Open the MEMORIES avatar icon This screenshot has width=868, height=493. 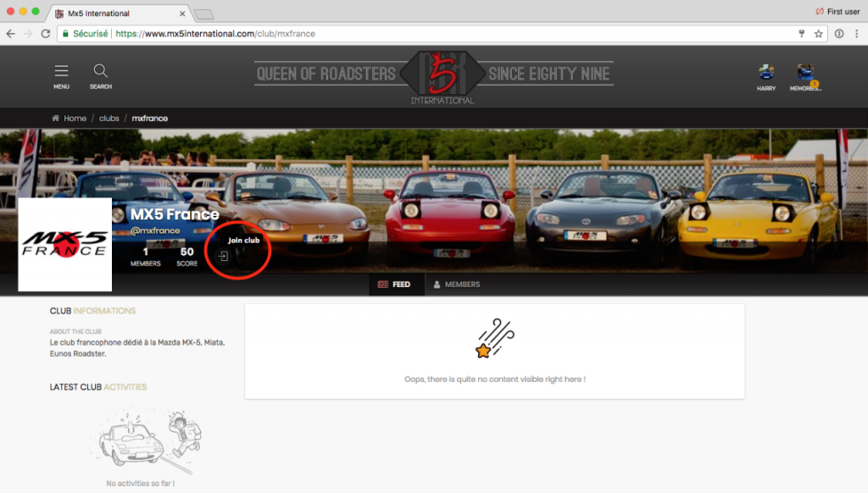(x=805, y=73)
